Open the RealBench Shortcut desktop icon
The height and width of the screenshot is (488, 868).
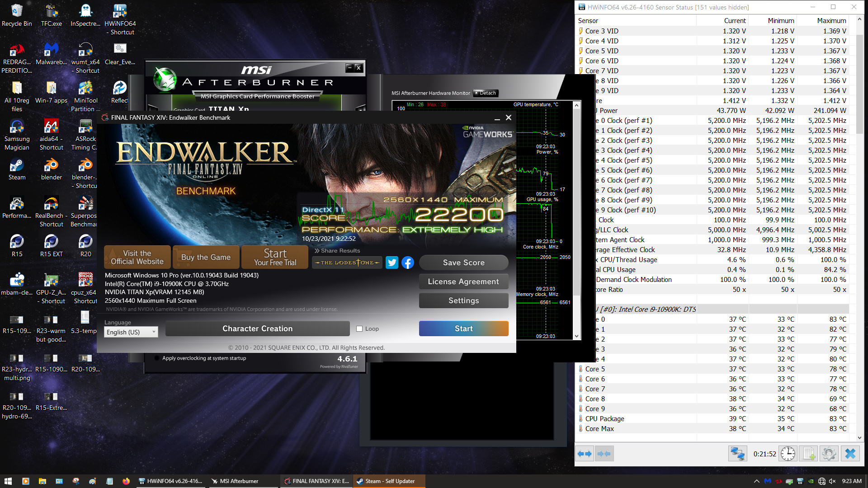(51, 211)
